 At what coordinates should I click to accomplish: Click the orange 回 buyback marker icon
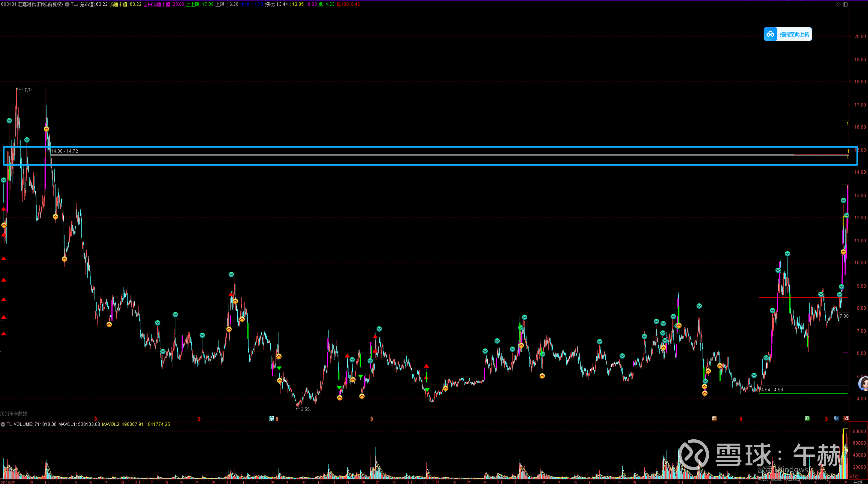[714, 418]
